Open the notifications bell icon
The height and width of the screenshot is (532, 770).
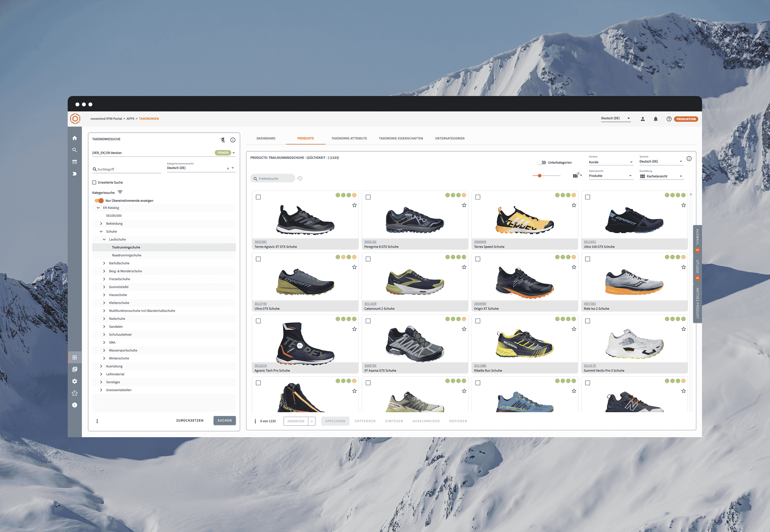click(655, 119)
